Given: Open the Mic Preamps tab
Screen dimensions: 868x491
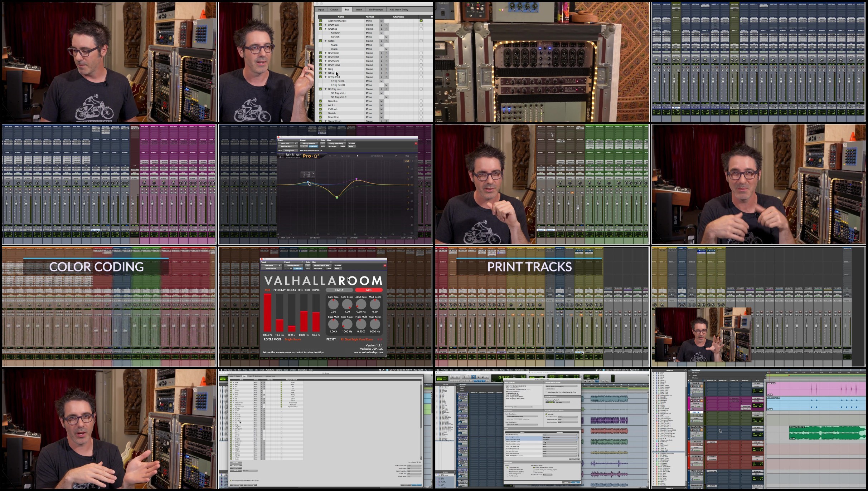Looking at the screenshot, I should pyautogui.click(x=375, y=10).
